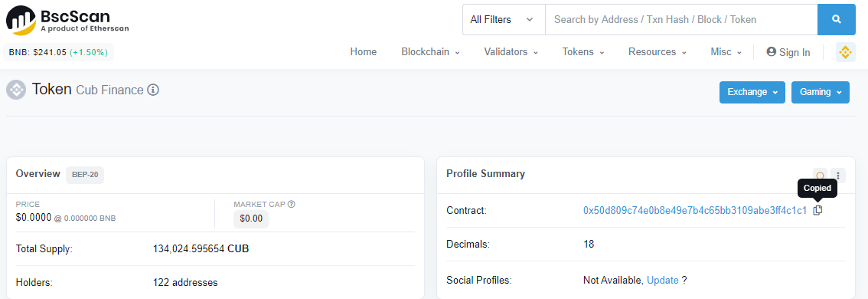Click the Decimals value 18

[x=589, y=244]
